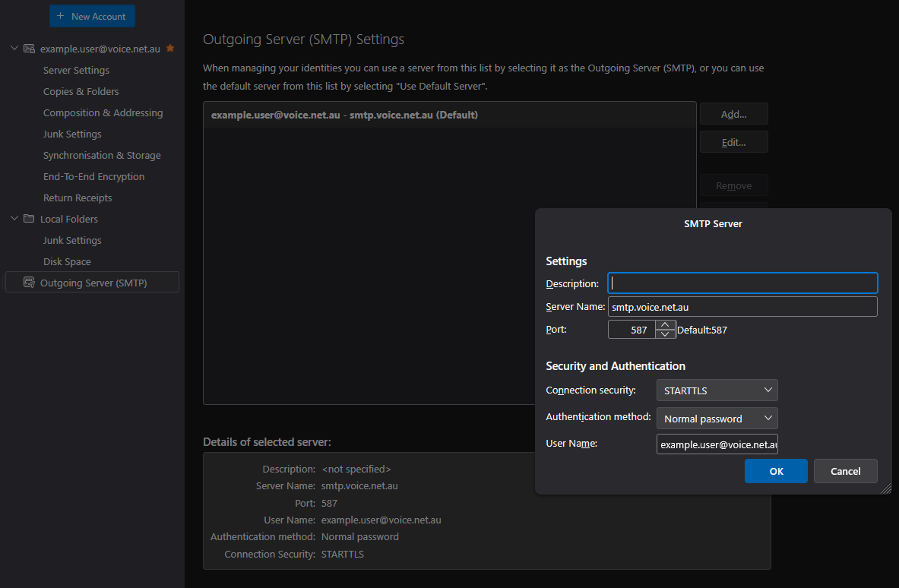
Task: Click the Add... server button
Action: (733, 114)
